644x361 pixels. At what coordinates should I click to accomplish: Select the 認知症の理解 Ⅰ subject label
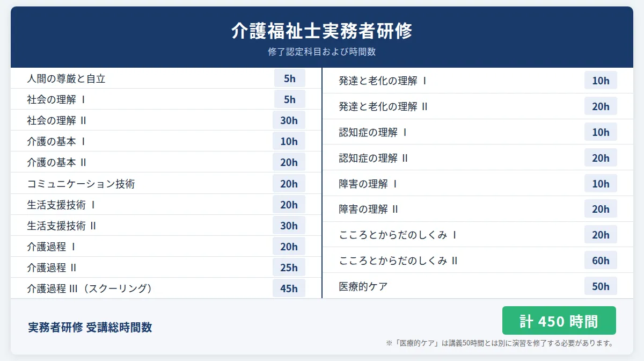[373, 132]
